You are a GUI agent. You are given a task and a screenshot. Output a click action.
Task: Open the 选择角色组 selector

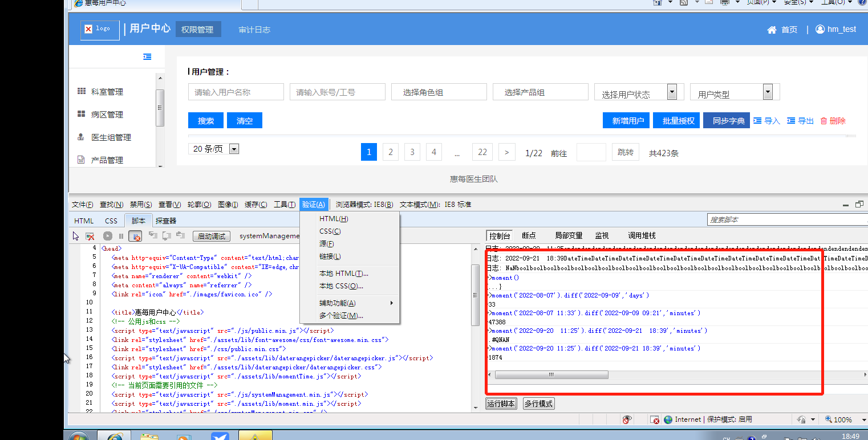pos(439,92)
